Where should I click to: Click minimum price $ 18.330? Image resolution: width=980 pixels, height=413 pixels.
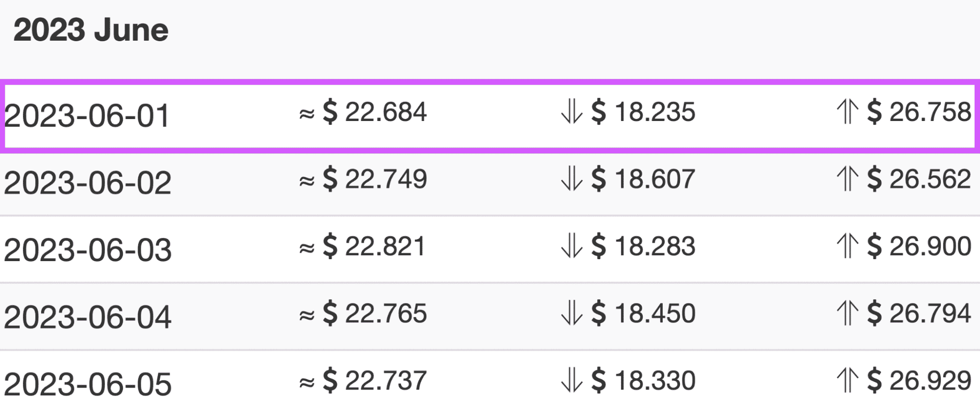point(643,381)
